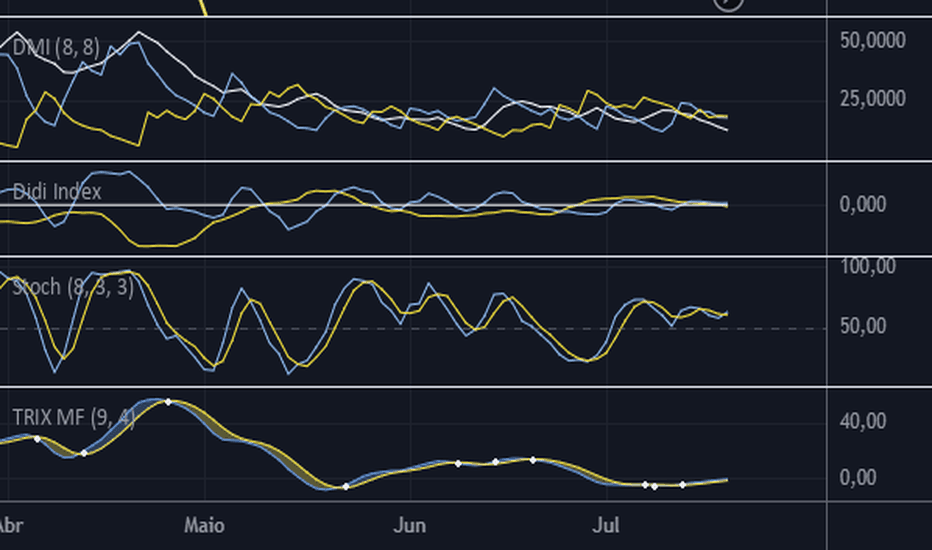Screen dimensions: 932x550
Task: Click the TRIX crossover dot at the peak
Action: click(x=168, y=403)
